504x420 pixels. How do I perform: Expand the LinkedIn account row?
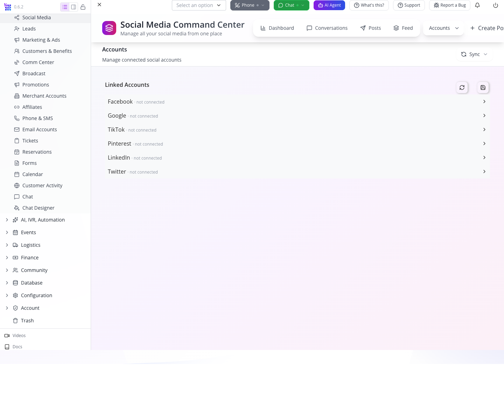click(297, 157)
